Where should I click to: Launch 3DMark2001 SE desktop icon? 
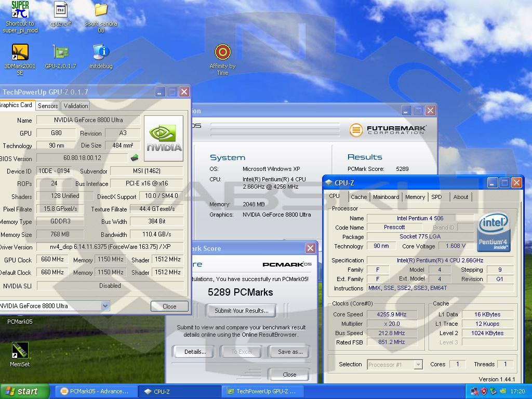point(20,59)
